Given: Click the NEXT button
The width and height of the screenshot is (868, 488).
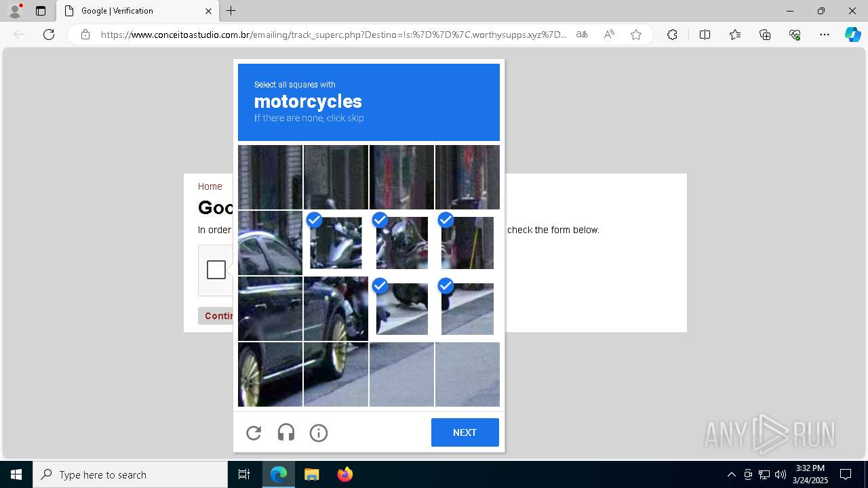Looking at the screenshot, I should [465, 432].
